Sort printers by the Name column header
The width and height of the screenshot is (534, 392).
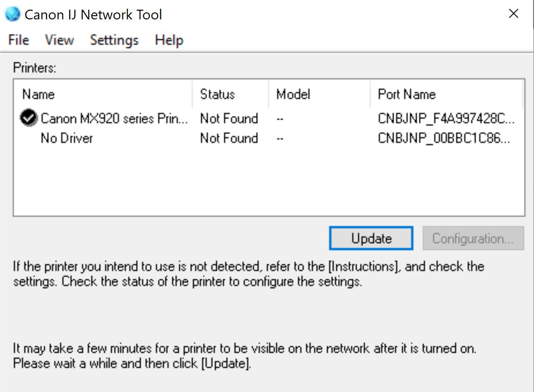(39, 95)
